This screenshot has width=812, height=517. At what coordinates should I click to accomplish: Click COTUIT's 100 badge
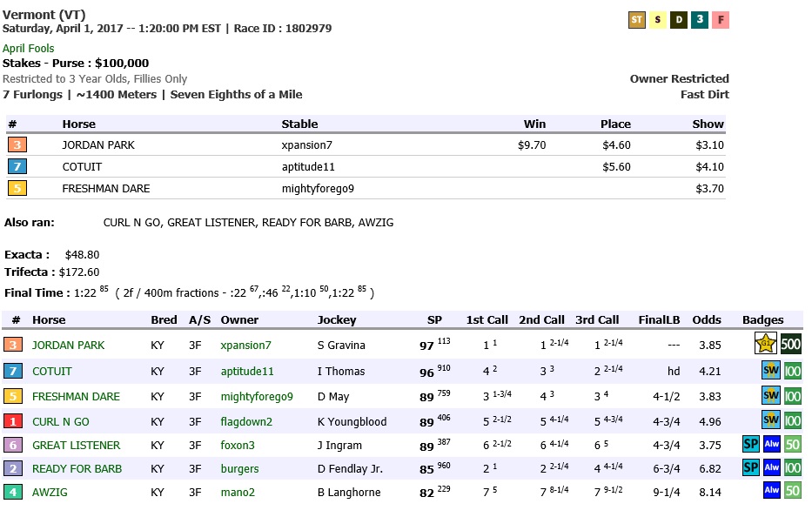pyautogui.click(x=792, y=371)
